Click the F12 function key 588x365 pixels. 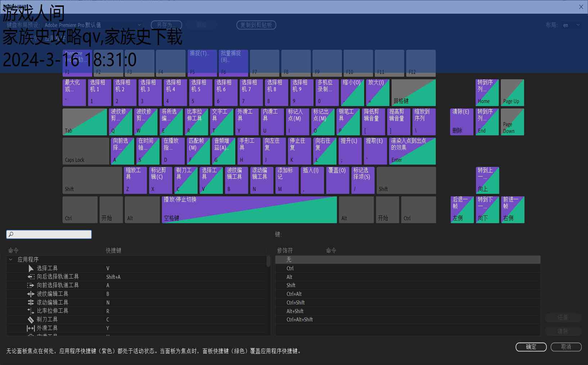421,63
